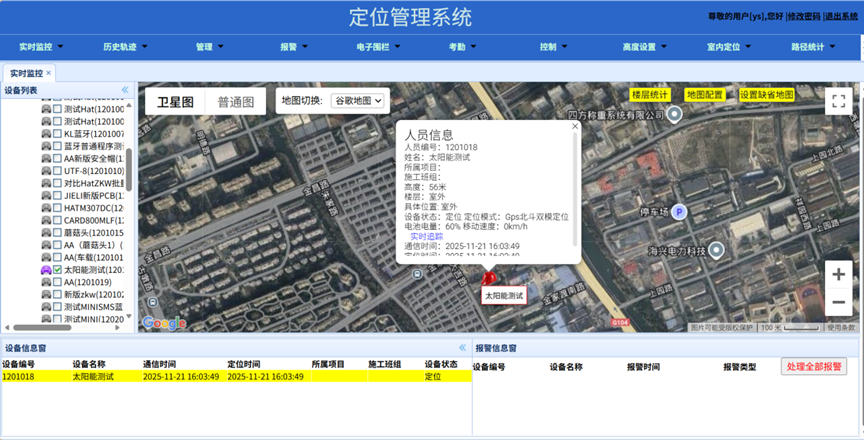Open the 地图切换 map provider dropdown

[357, 101]
